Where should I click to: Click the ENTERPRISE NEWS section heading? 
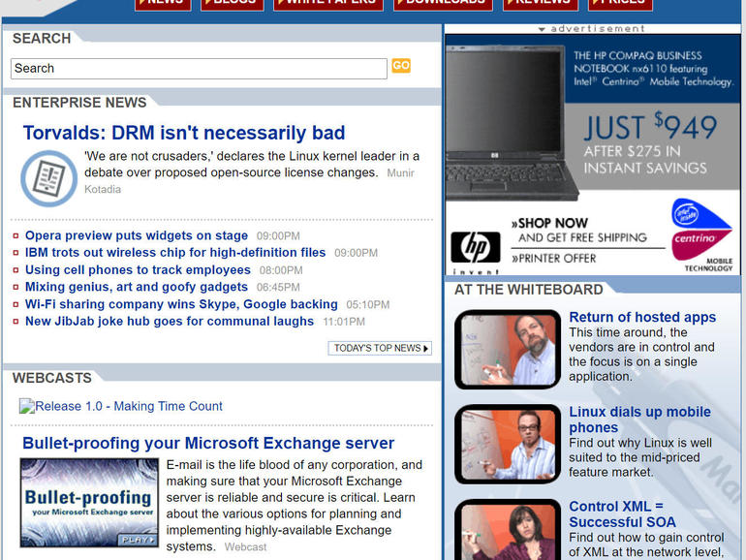(79, 103)
